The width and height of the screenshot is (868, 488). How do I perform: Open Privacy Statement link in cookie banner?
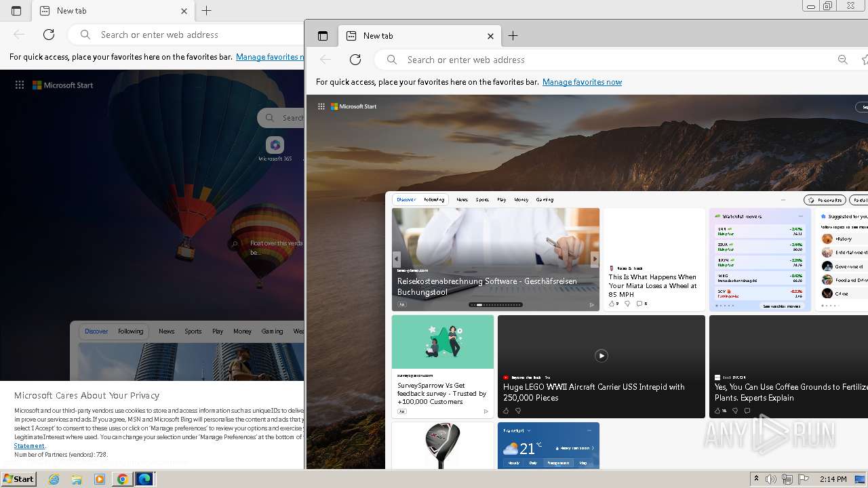(x=29, y=446)
